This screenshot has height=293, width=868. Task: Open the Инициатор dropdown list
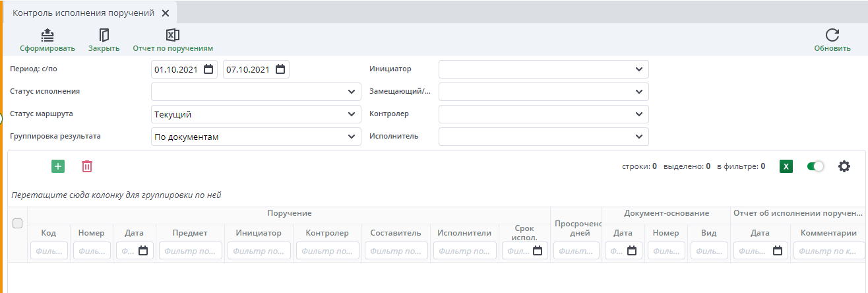638,69
